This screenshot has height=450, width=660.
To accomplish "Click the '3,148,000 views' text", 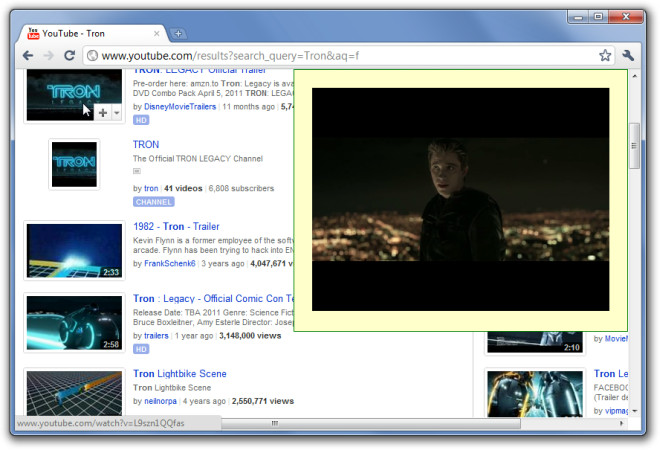I will (250, 336).
